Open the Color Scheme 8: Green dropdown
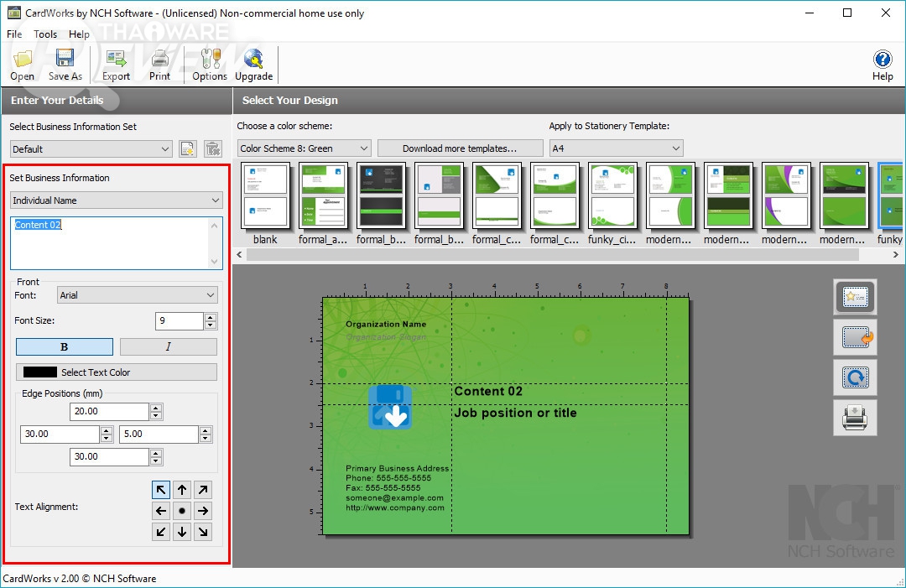 coord(304,148)
